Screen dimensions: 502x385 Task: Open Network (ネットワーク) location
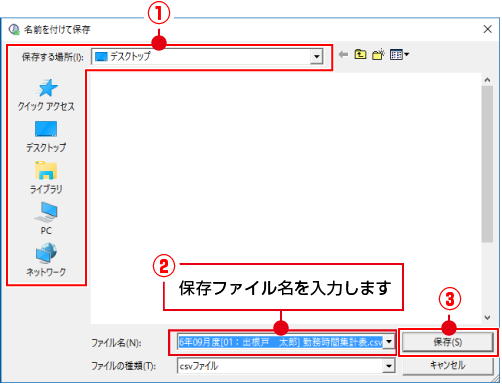46,260
